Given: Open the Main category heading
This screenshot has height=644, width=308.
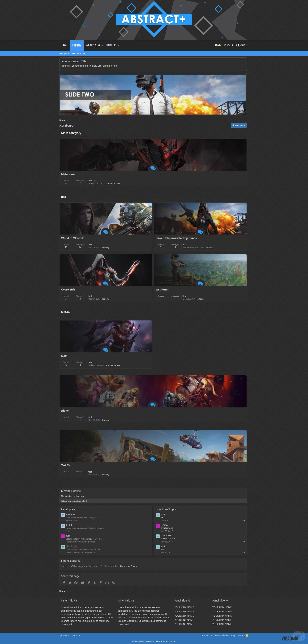Looking at the screenshot, I should coord(71,133).
